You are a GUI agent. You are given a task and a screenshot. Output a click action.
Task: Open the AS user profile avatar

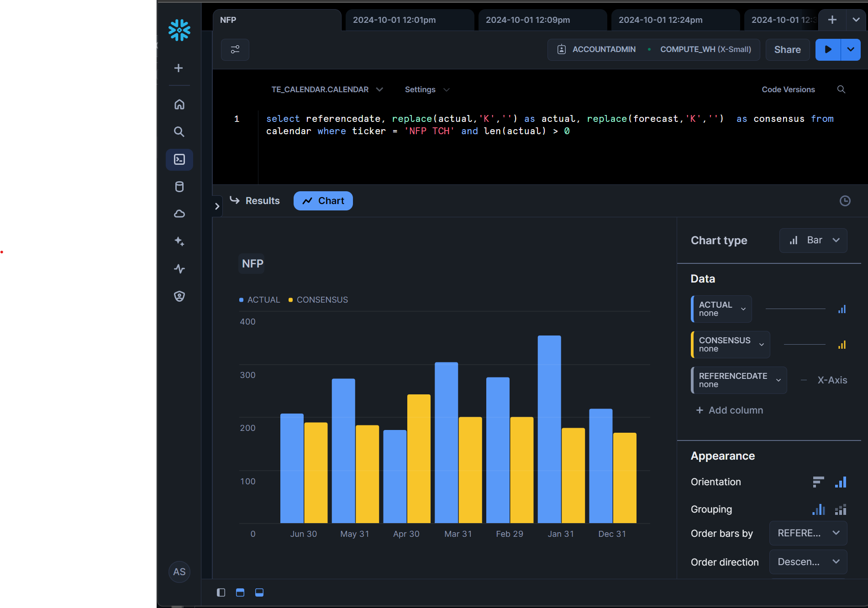click(179, 572)
